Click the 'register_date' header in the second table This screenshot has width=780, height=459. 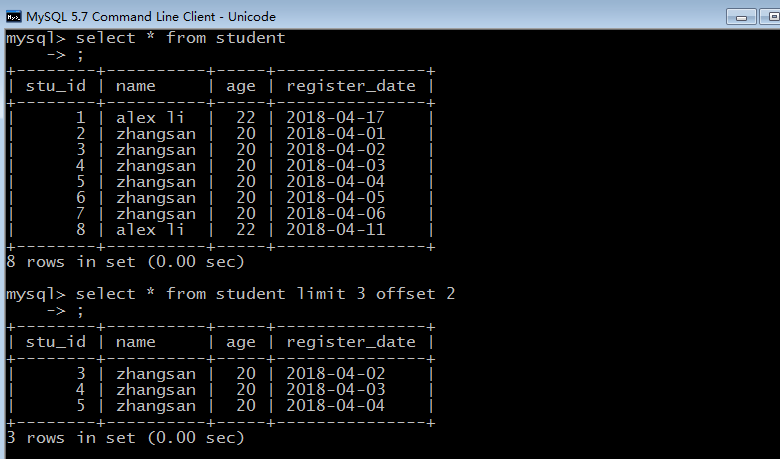pyautogui.click(x=351, y=343)
